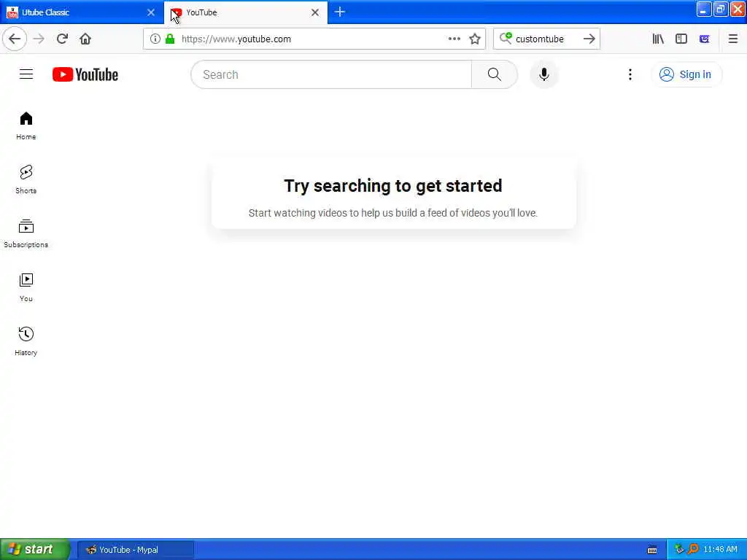This screenshot has width=747, height=560.
Task: Click the YouTube logo
Action: point(85,74)
